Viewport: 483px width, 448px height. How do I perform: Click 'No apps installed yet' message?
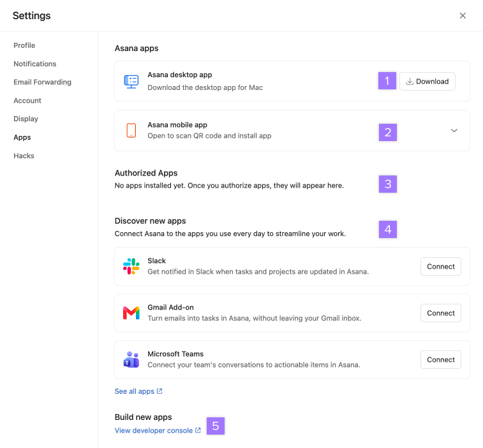(229, 186)
